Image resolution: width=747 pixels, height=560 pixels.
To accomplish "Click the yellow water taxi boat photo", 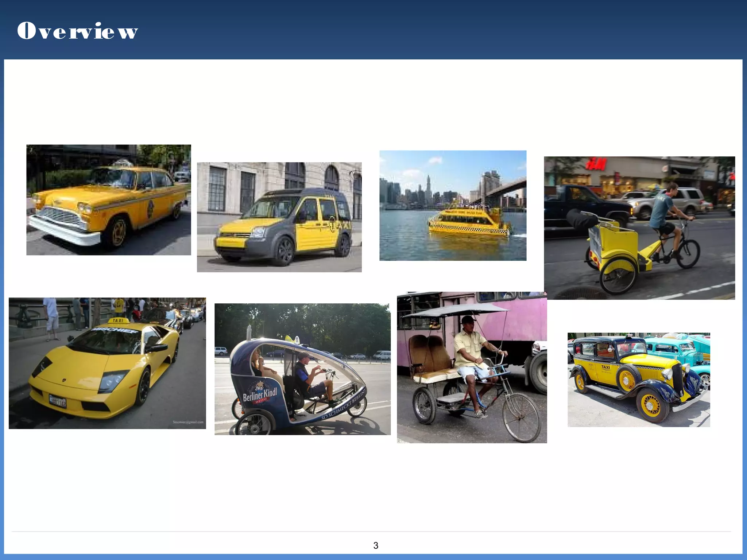I will [453, 205].
